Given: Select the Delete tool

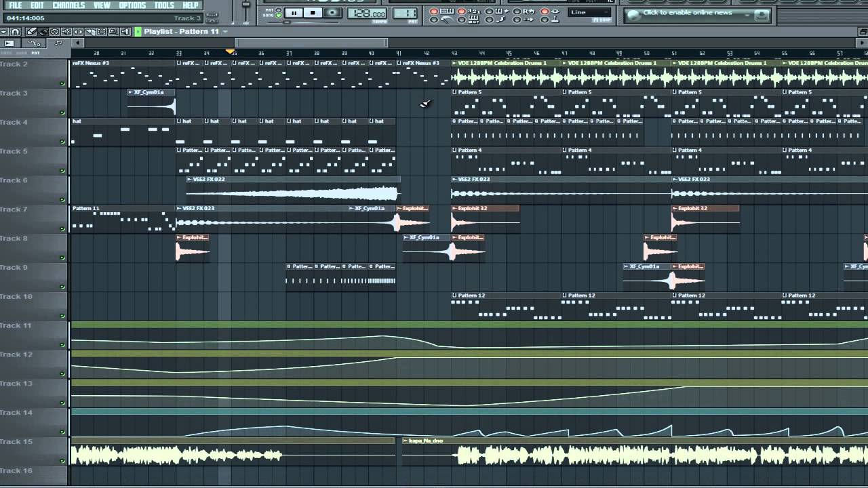Looking at the screenshot, I should (x=54, y=32).
